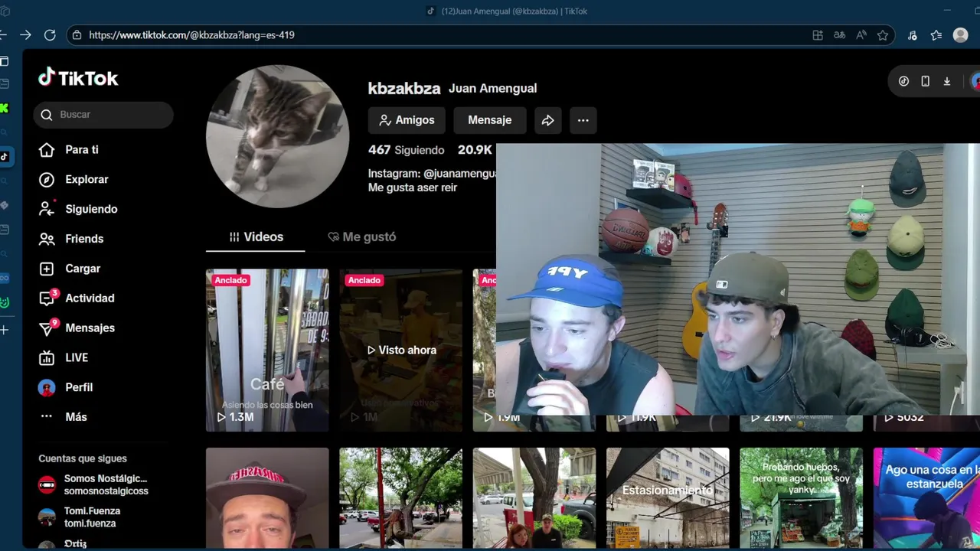Click the 467 Siguiendo count
The height and width of the screenshot is (551, 980).
pyautogui.click(x=406, y=150)
